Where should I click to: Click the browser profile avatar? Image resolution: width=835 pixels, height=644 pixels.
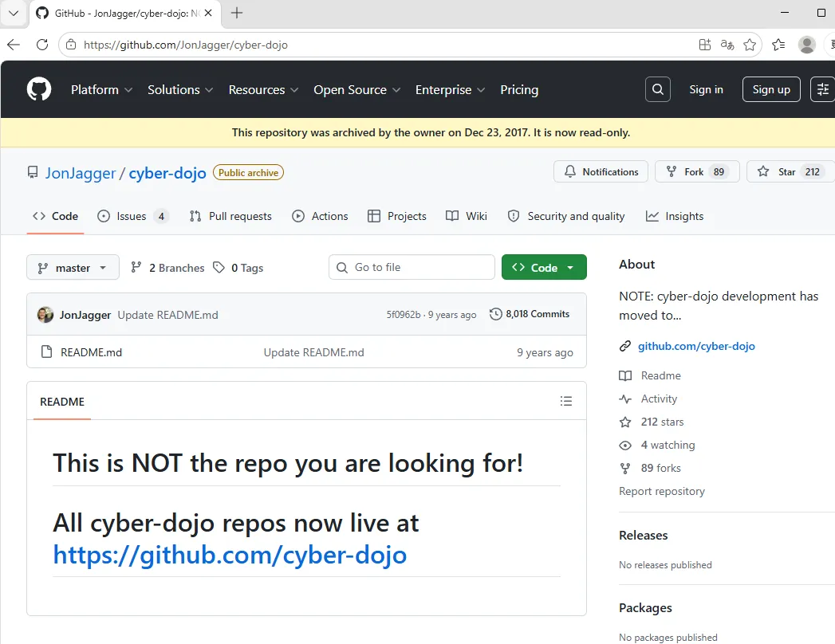coord(807,45)
